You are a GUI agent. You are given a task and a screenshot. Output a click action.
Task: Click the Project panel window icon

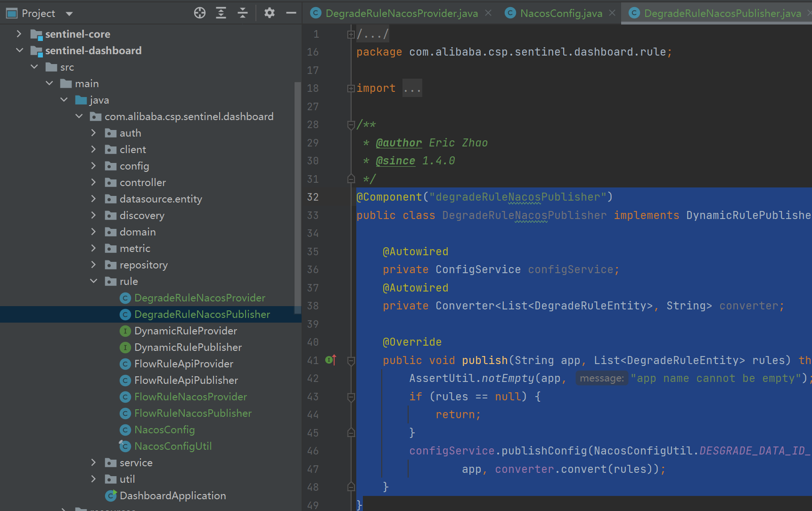click(x=11, y=13)
